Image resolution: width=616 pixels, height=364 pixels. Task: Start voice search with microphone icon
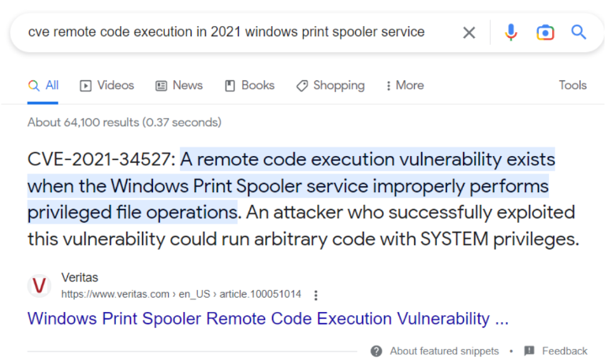[511, 32]
